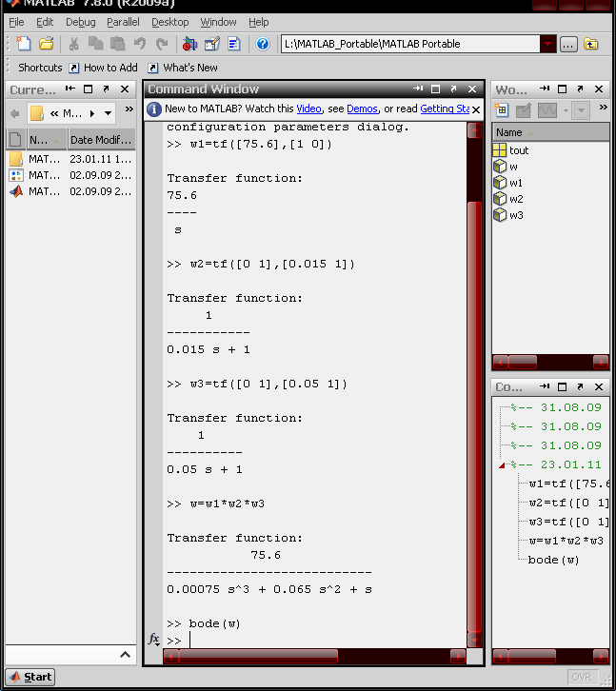Minimize the Workspace panel with arrow icon
The image size is (616, 691).
point(545,89)
